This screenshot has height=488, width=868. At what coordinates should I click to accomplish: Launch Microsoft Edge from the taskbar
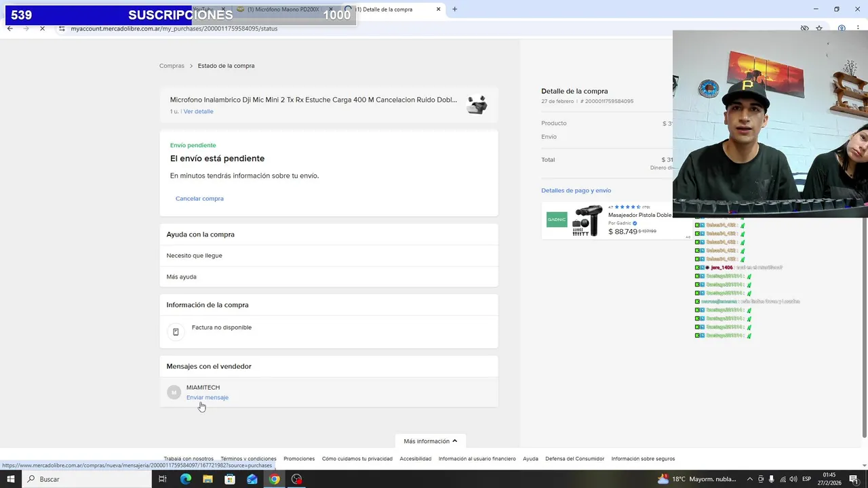(x=185, y=479)
